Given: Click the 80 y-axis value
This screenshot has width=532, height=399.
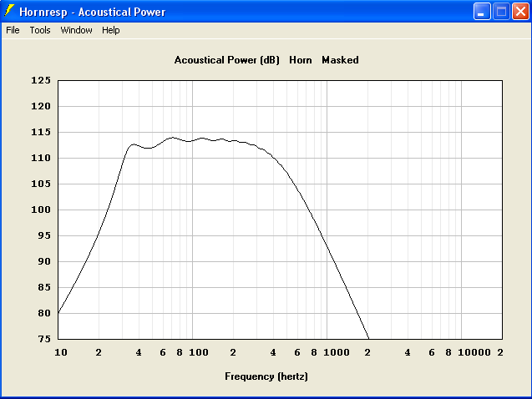Looking at the screenshot, I should [x=44, y=313].
